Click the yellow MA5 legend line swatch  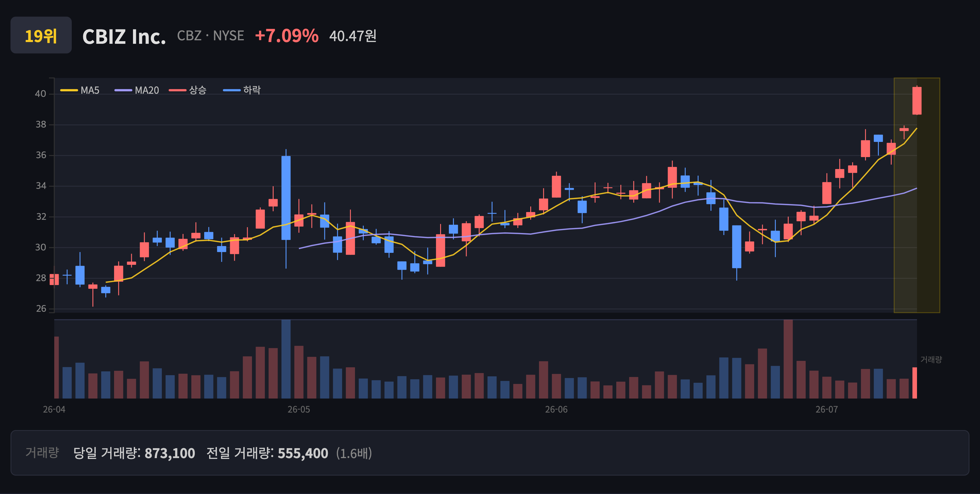click(69, 90)
